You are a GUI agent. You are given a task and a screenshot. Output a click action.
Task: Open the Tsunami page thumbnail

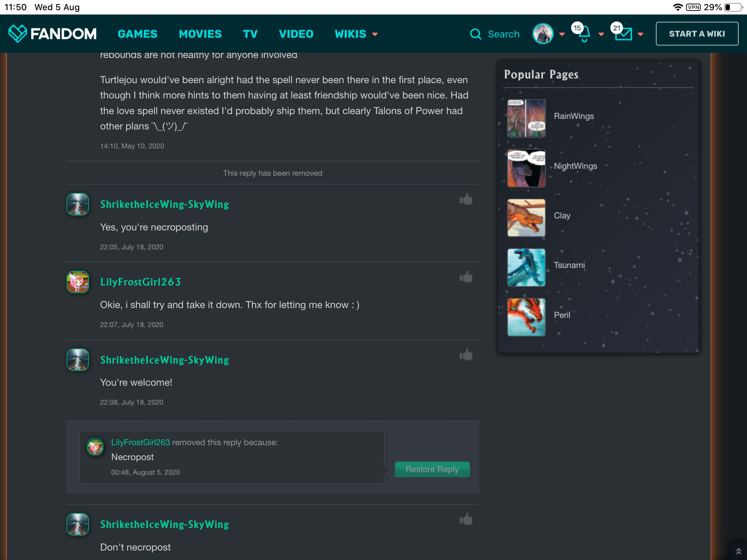click(x=526, y=268)
